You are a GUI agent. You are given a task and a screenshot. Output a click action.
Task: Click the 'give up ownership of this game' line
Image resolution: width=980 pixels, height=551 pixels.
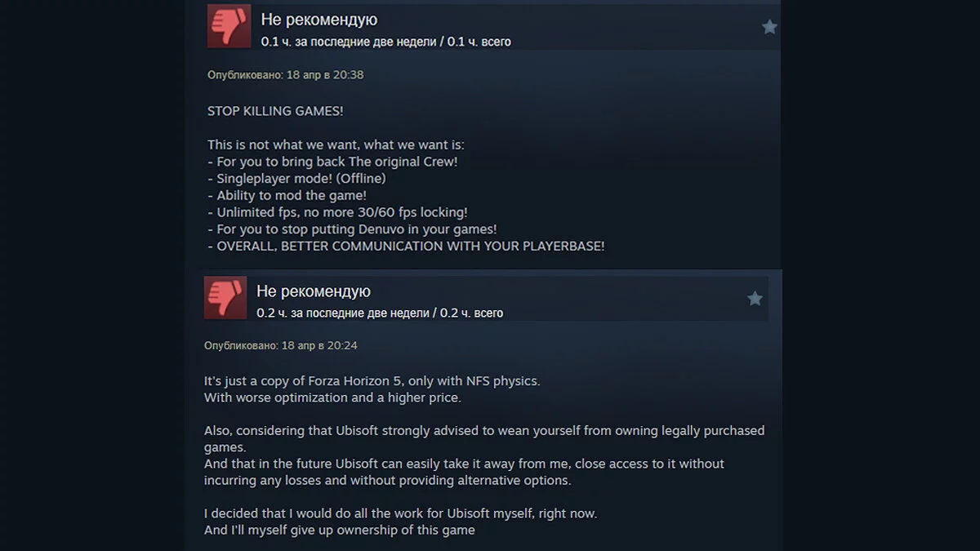[340, 531]
